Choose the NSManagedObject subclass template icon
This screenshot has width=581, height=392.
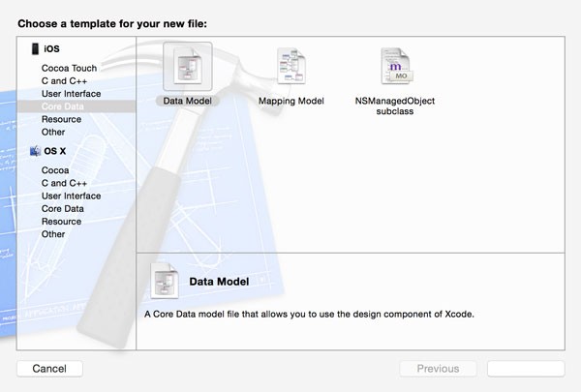point(396,66)
